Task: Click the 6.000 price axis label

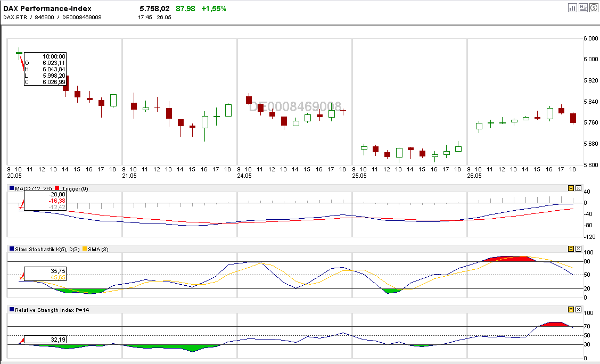Action: [591, 59]
